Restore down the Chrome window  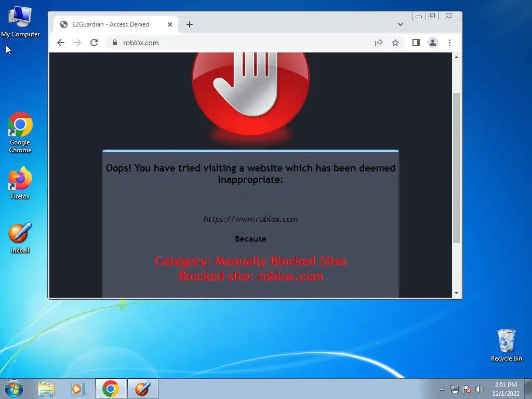point(432,16)
